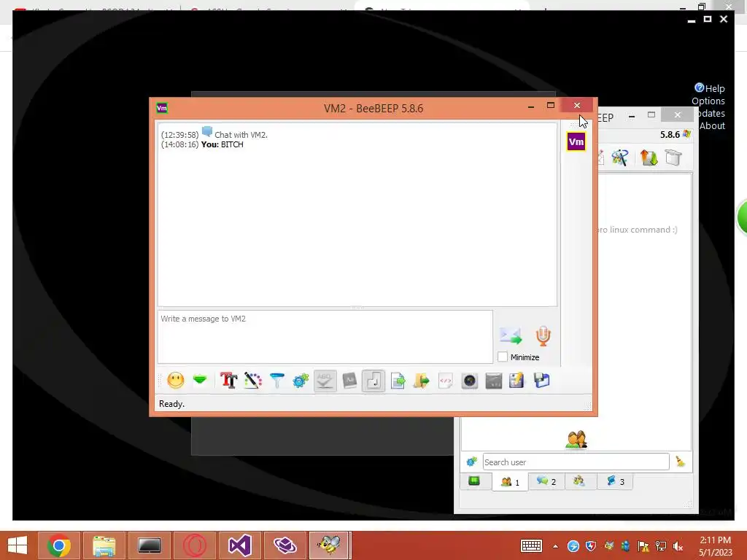This screenshot has height=560, width=747.
Task: Send a folder using the folder-arrow icon
Action: point(422,381)
